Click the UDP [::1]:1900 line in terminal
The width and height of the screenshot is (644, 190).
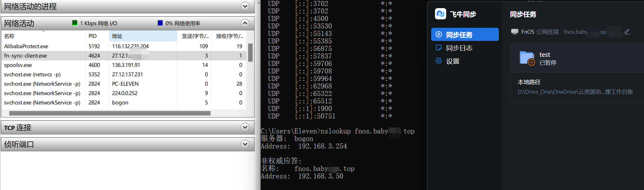[330, 108]
